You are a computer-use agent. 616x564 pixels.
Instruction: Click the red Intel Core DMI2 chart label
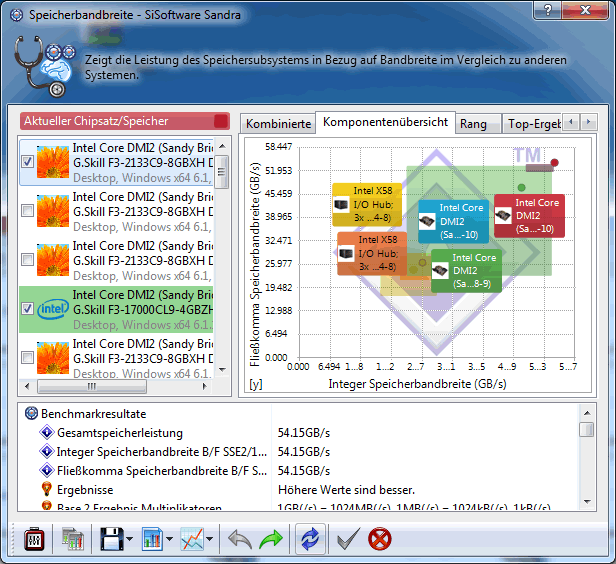529,216
